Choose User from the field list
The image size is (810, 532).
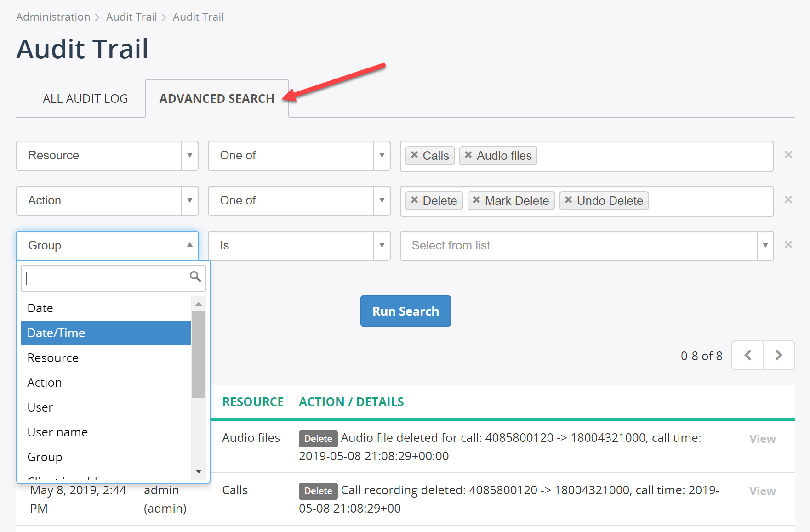point(106,407)
